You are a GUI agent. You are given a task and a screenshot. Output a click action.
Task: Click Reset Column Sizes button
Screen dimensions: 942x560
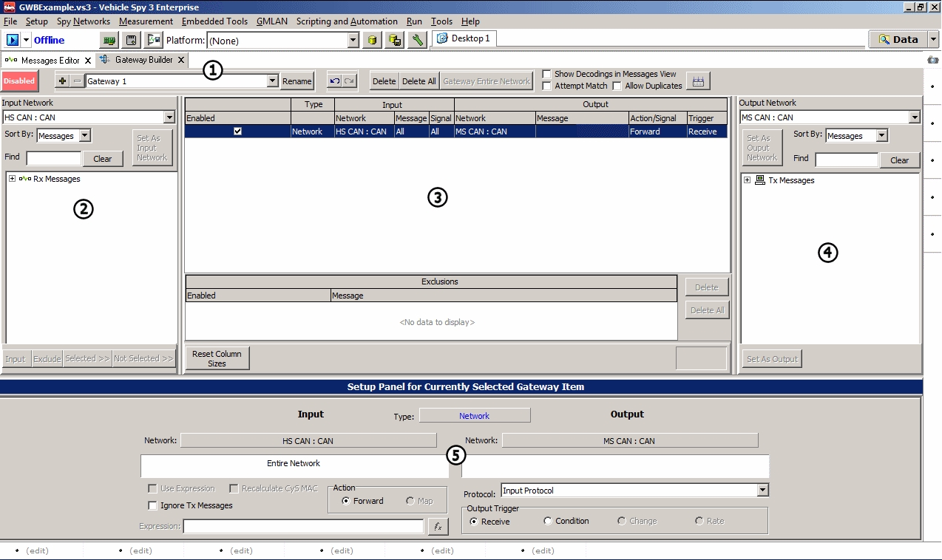point(217,358)
